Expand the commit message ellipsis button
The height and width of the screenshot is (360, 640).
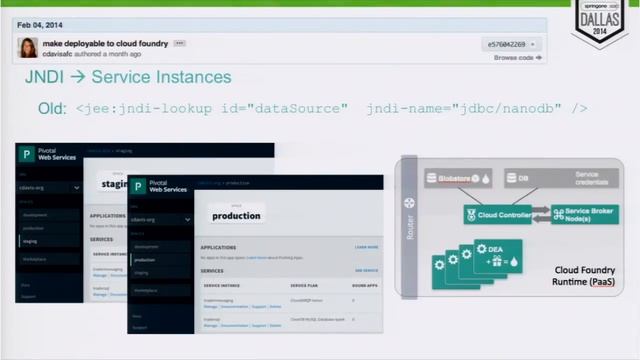tap(179, 43)
